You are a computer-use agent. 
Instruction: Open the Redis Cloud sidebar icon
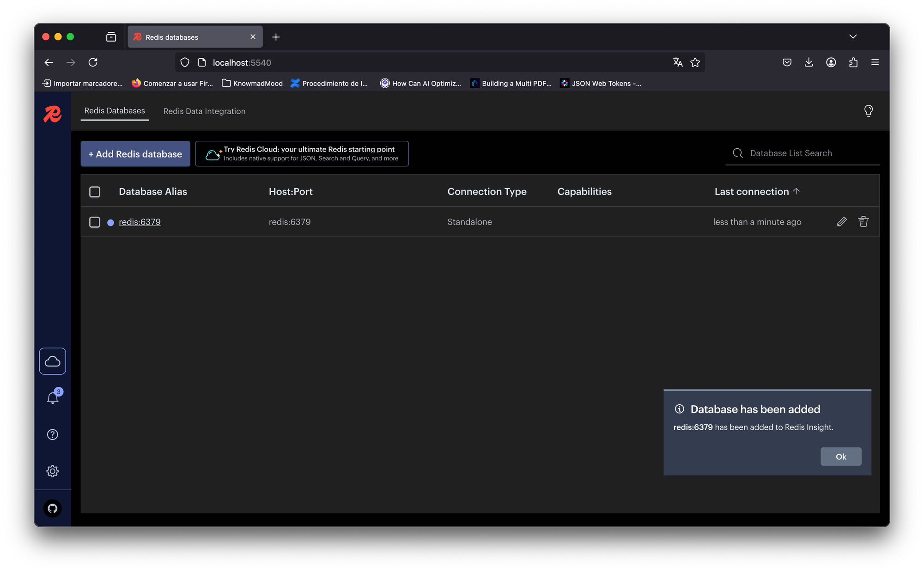tap(53, 361)
